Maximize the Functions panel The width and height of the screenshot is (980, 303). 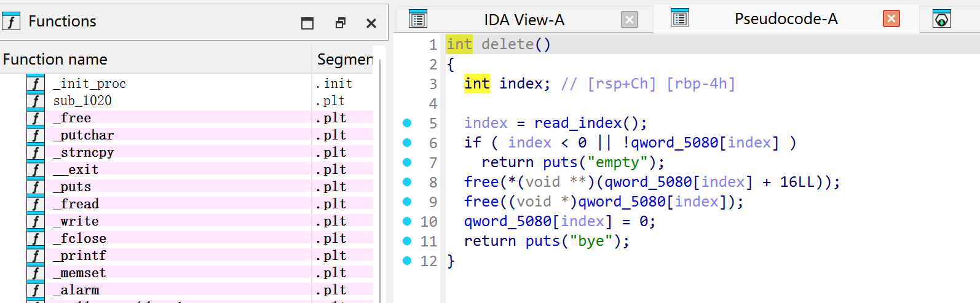307,23
